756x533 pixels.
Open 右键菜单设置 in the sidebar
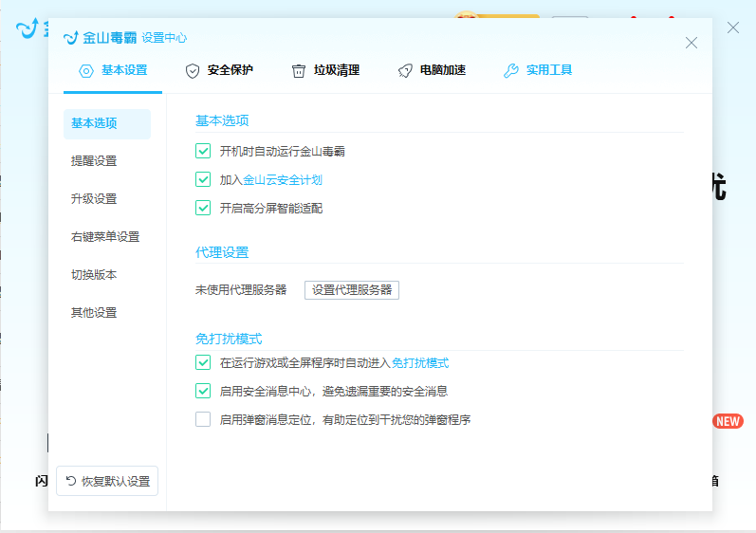[105, 237]
